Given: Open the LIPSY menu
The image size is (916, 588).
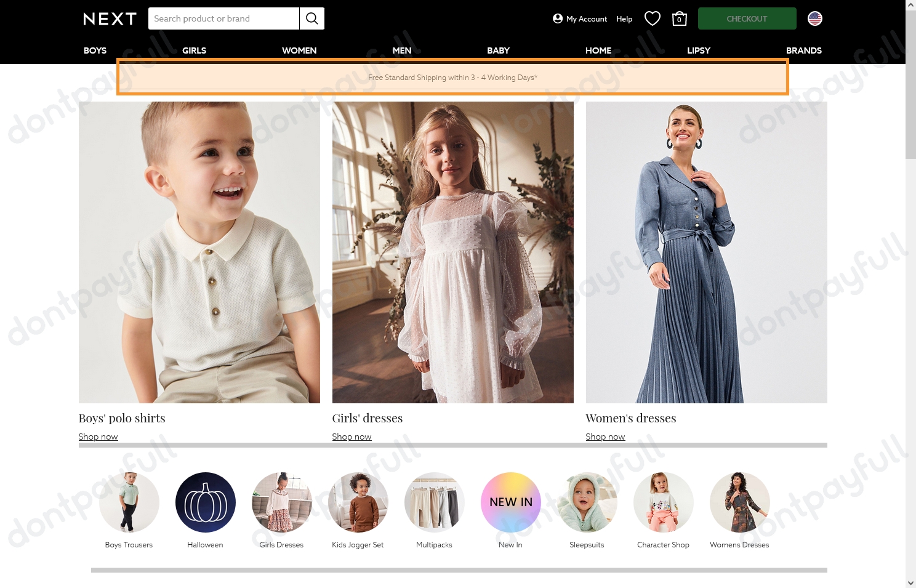Looking at the screenshot, I should pyautogui.click(x=699, y=50).
